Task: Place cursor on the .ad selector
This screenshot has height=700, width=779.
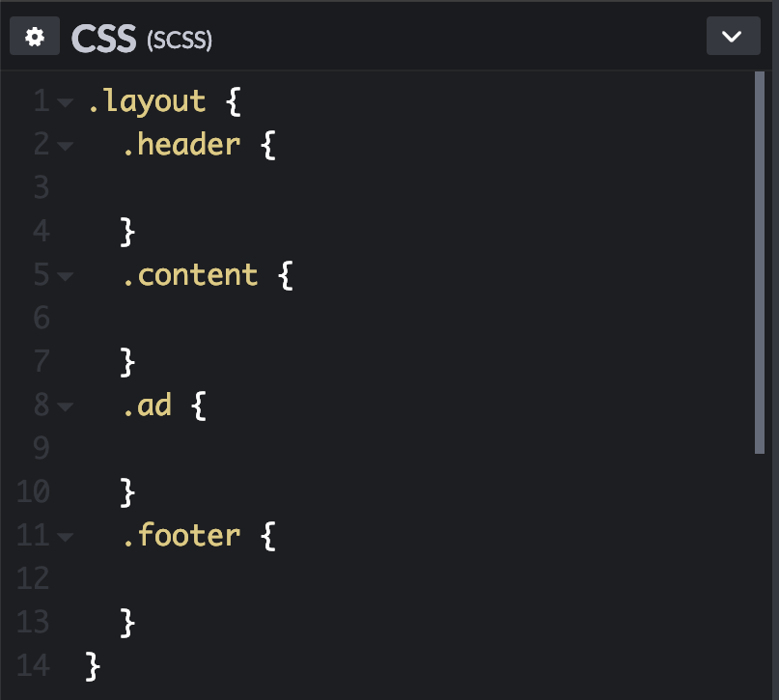Action: pyautogui.click(x=147, y=405)
